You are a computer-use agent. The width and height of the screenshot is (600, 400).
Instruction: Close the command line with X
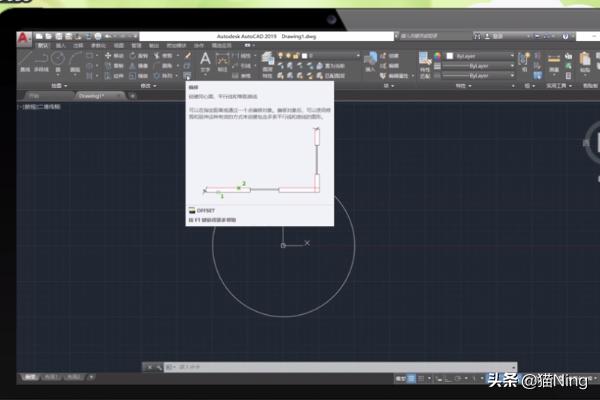tap(150, 367)
